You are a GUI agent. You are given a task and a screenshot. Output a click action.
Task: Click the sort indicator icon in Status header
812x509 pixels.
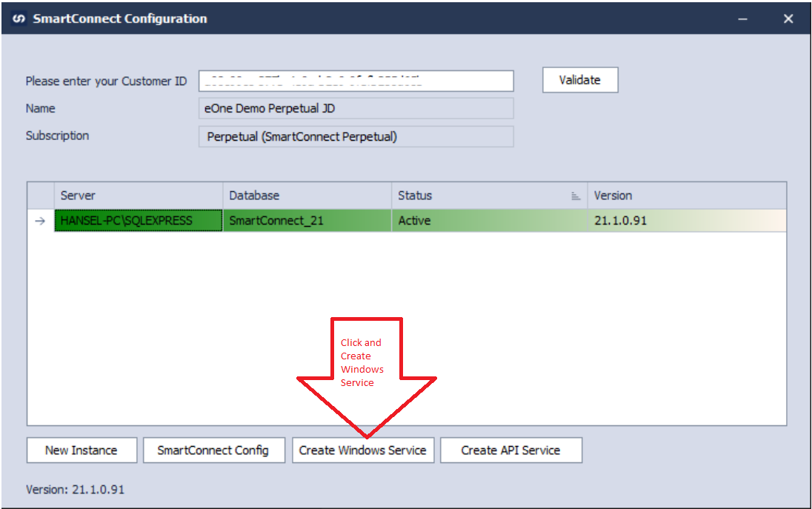[x=576, y=196]
